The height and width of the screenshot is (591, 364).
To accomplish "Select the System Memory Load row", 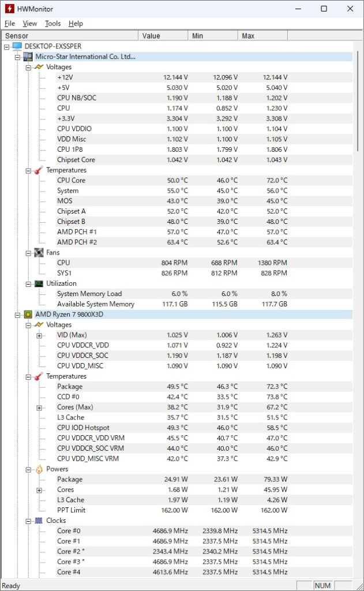I will 204,294.
